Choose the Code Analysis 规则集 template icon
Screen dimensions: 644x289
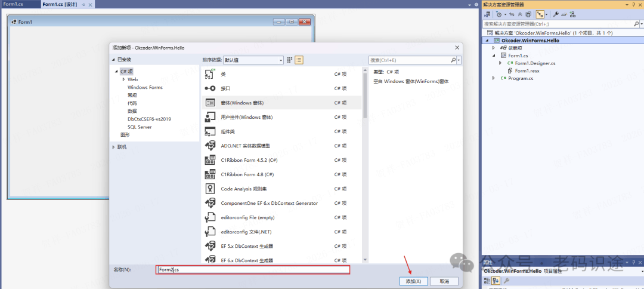(x=210, y=189)
